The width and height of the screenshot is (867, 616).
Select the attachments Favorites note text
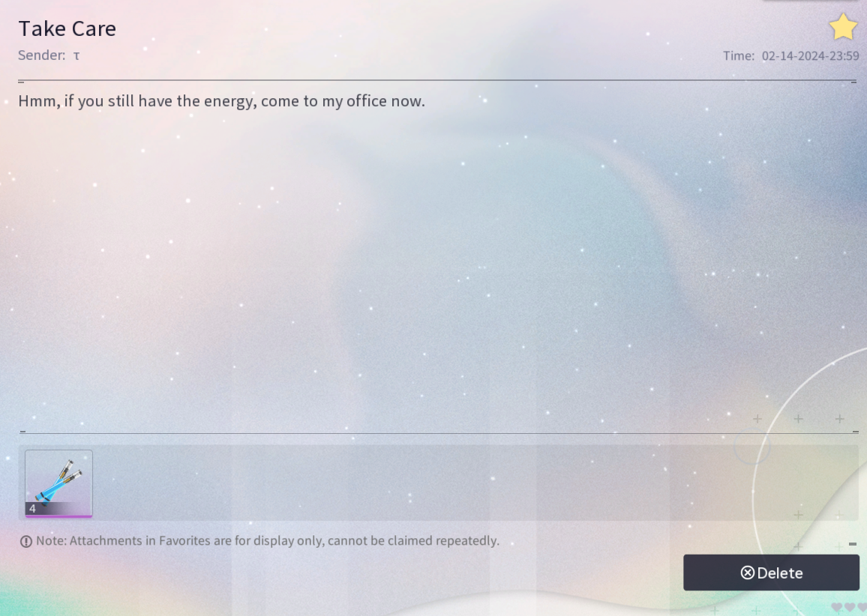(268, 541)
